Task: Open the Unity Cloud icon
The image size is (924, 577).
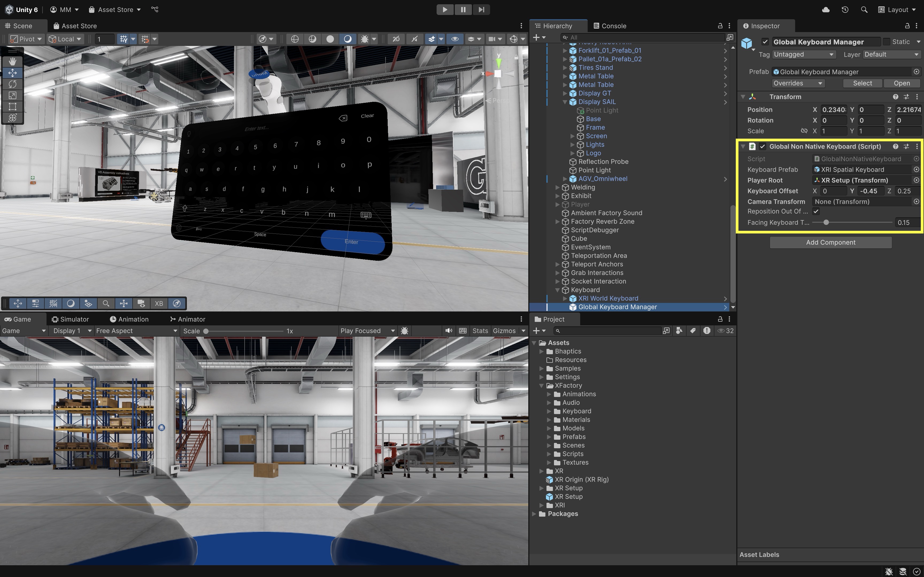Action: click(826, 10)
